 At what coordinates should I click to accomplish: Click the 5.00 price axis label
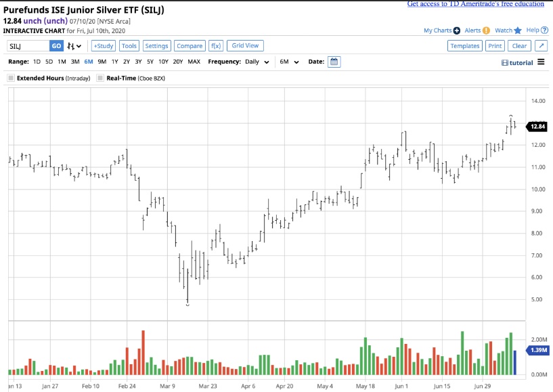point(537,299)
